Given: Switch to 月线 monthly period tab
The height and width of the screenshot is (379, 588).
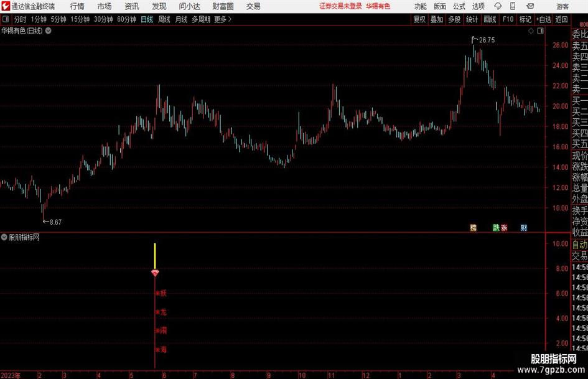Looking at the screenshot, I should point(182,19).
